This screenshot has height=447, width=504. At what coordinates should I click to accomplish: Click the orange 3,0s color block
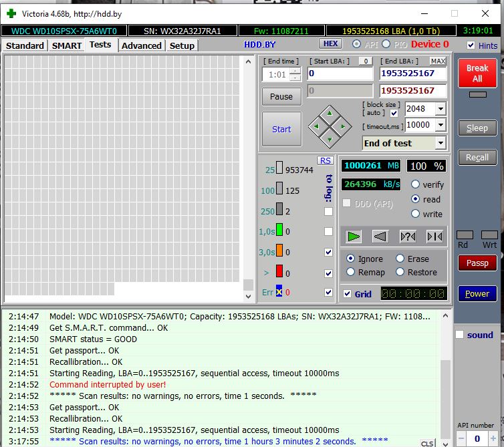point(279,251)
